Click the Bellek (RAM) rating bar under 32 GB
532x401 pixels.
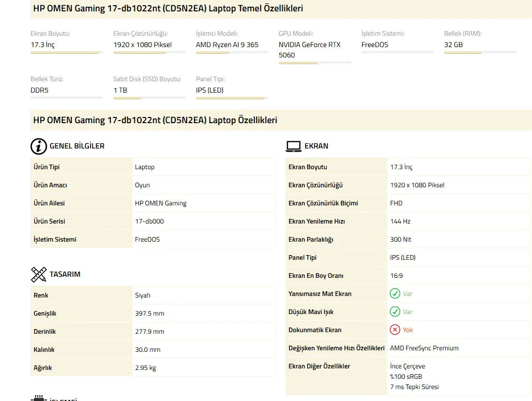pos(480,53)
